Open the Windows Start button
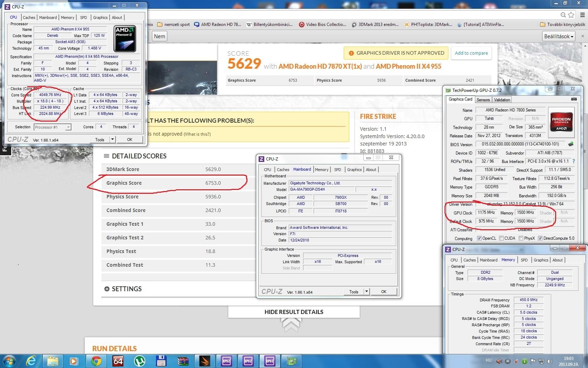 9,361
